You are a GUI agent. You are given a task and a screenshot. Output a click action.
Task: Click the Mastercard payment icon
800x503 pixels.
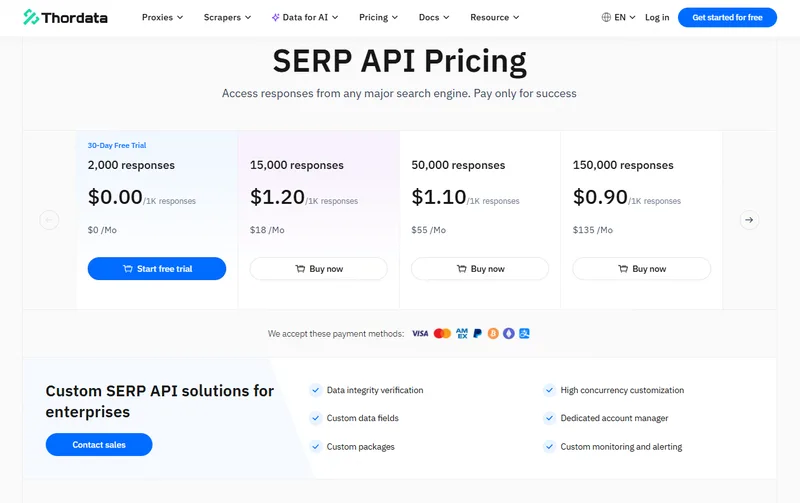point(442,334)
